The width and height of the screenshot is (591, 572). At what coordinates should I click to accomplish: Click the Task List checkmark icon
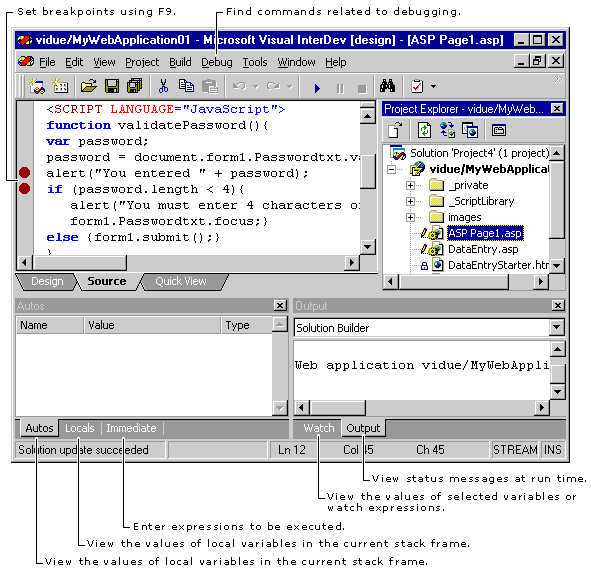417,86
